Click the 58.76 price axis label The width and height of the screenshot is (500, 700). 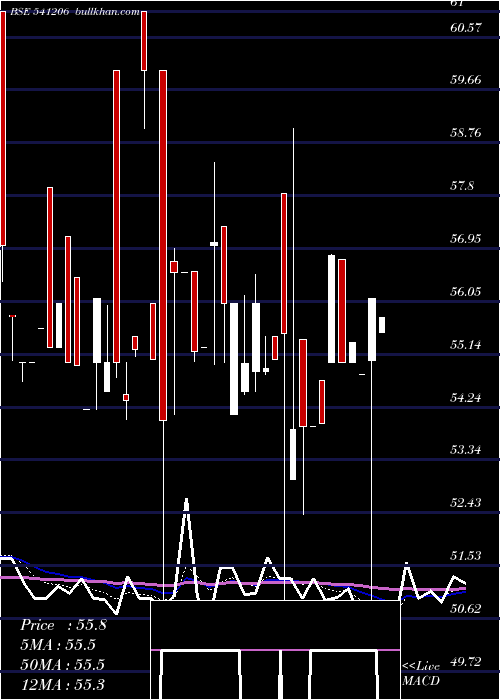pos(466,133)
